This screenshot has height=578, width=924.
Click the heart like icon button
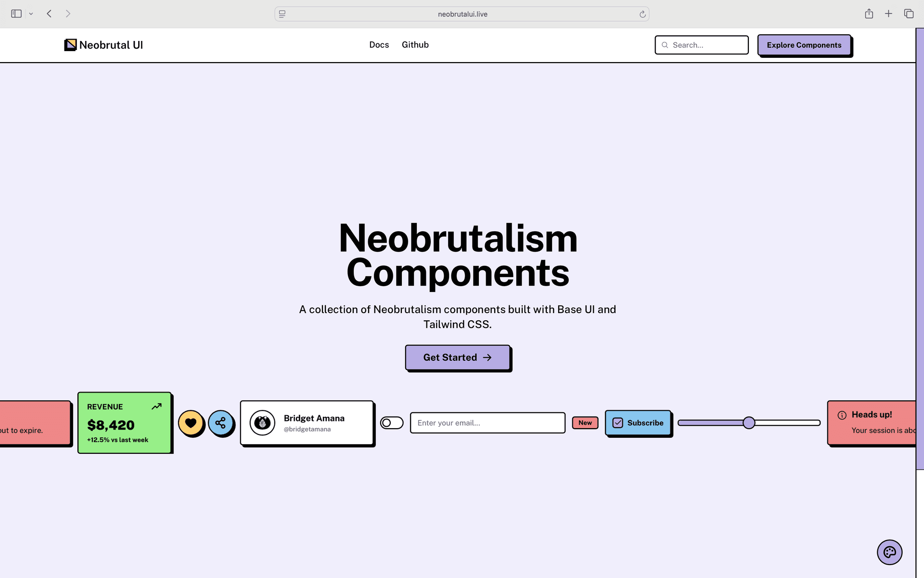tap(191, 423)
